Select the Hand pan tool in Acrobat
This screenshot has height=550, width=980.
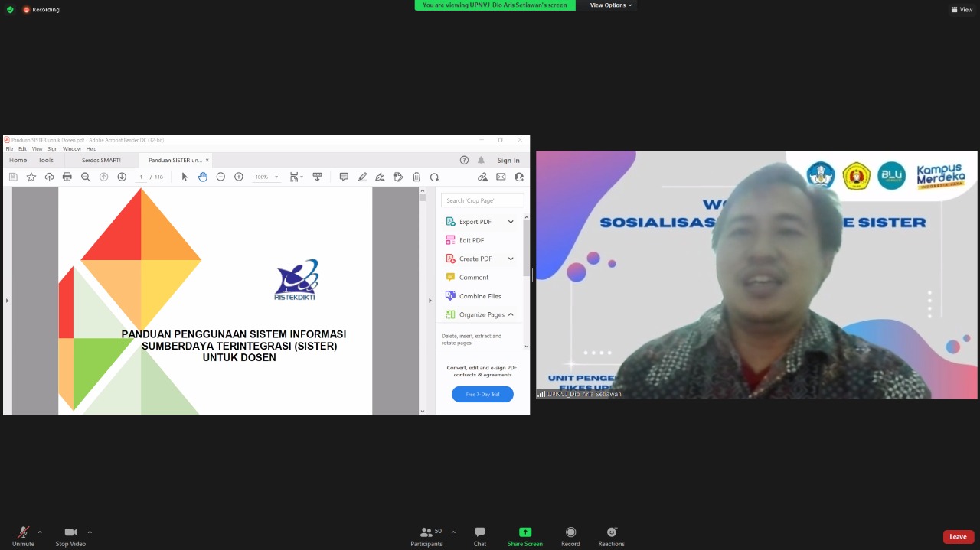click(x=202, y=177)
